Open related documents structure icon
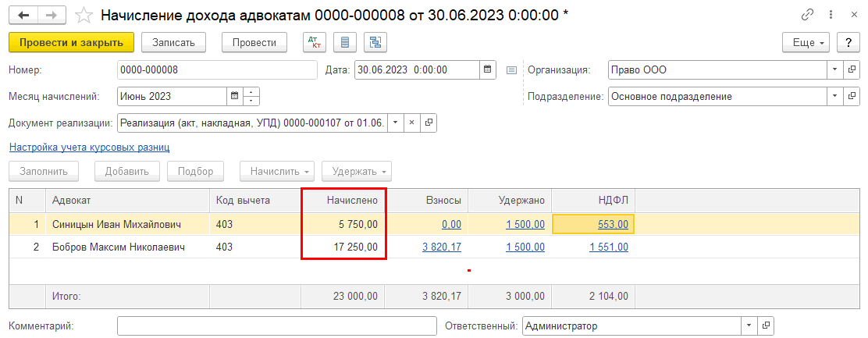Viewport: 868px width, 338px height. click(375, 42)
